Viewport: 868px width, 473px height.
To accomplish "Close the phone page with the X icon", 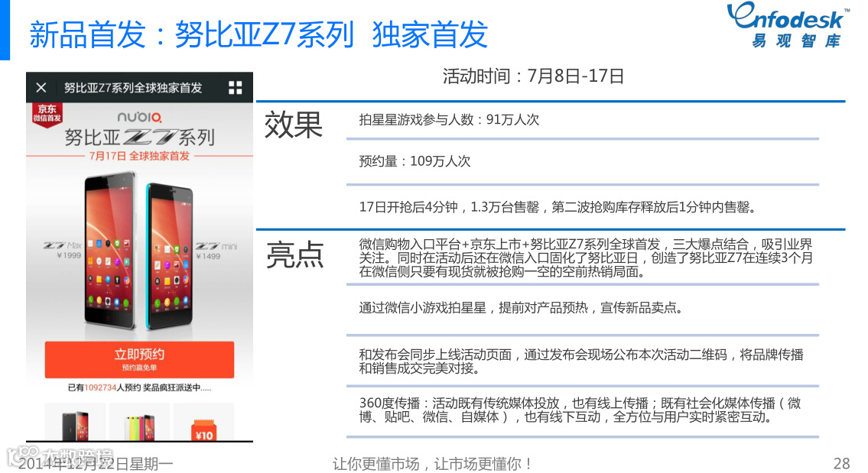I will (41, 87).
